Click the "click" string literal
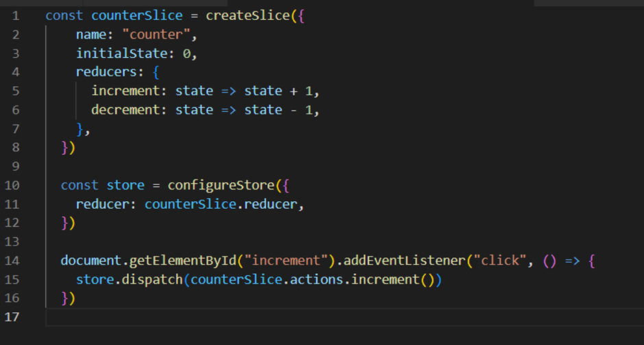 coord(500,261)
